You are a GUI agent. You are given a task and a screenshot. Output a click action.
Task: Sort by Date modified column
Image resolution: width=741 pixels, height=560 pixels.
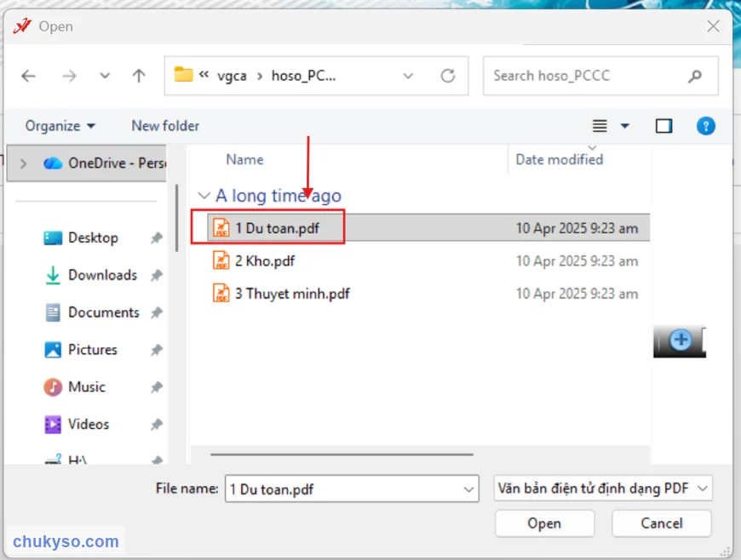(x=559, y=160)
